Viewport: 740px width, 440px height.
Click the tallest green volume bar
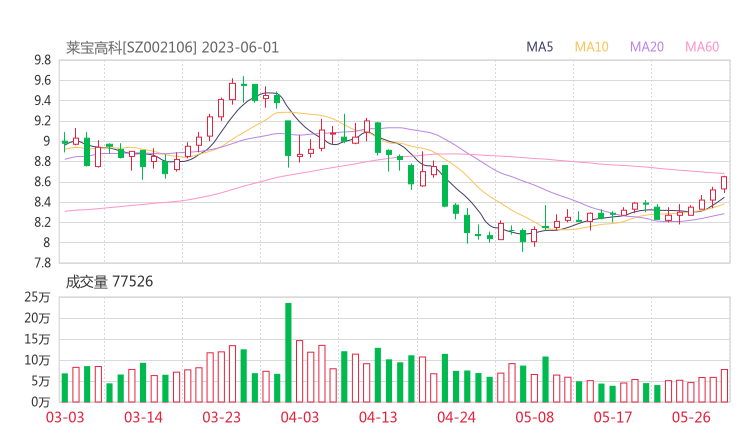288,352
